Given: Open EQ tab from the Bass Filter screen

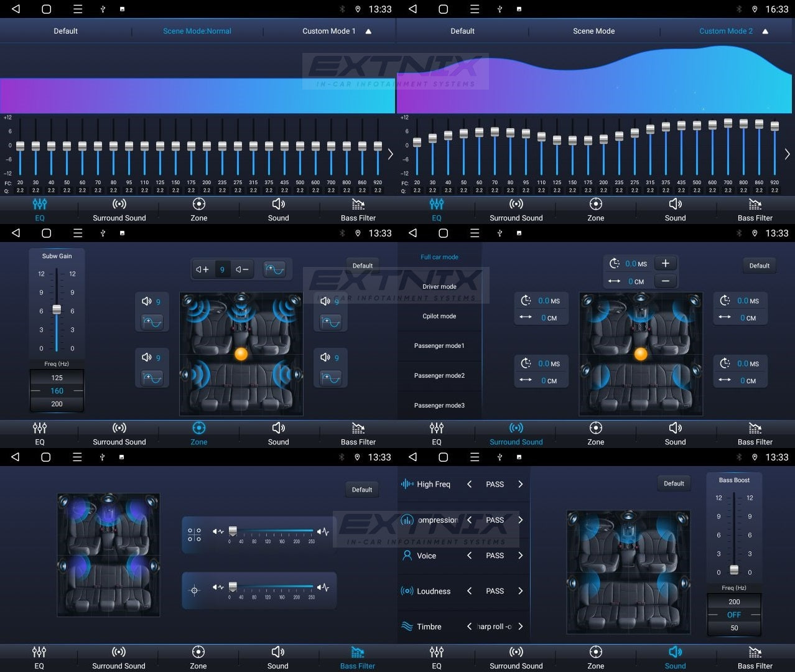Looking at the screenshot, I should [x=39, y=658].
